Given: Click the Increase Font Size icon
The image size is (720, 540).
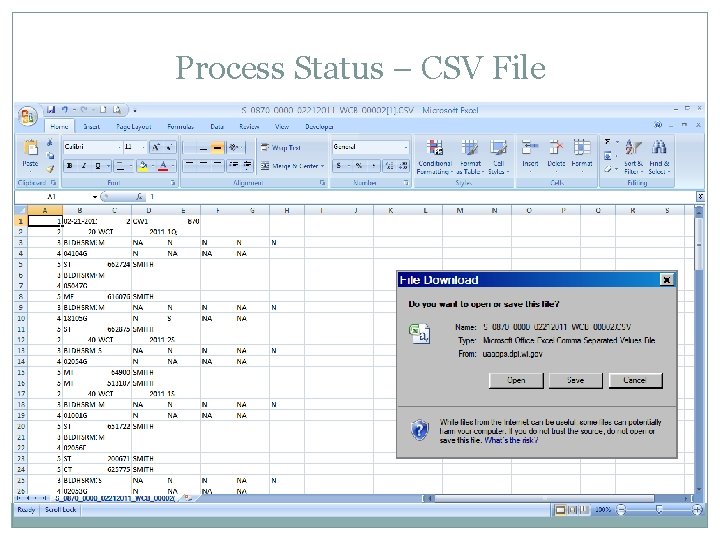Looking at the screenshot, I should pyautogui.click(x=156, y=147).
